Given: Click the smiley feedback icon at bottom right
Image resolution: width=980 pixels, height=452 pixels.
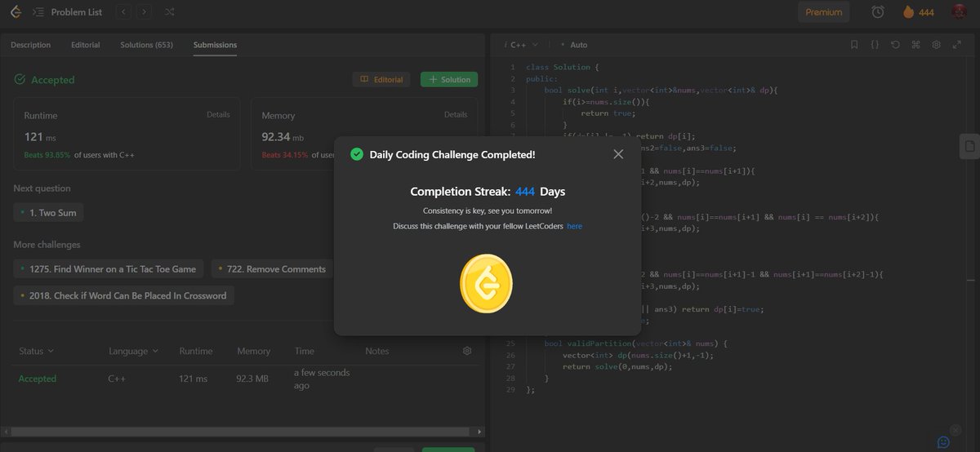Looking at the screenshot, I should 944,442.
